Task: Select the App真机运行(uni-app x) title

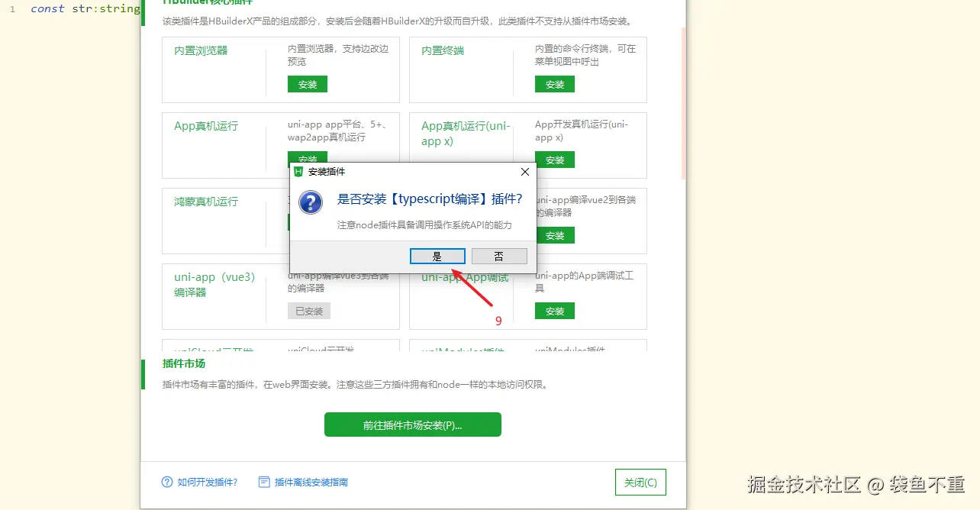Action: 466,134
